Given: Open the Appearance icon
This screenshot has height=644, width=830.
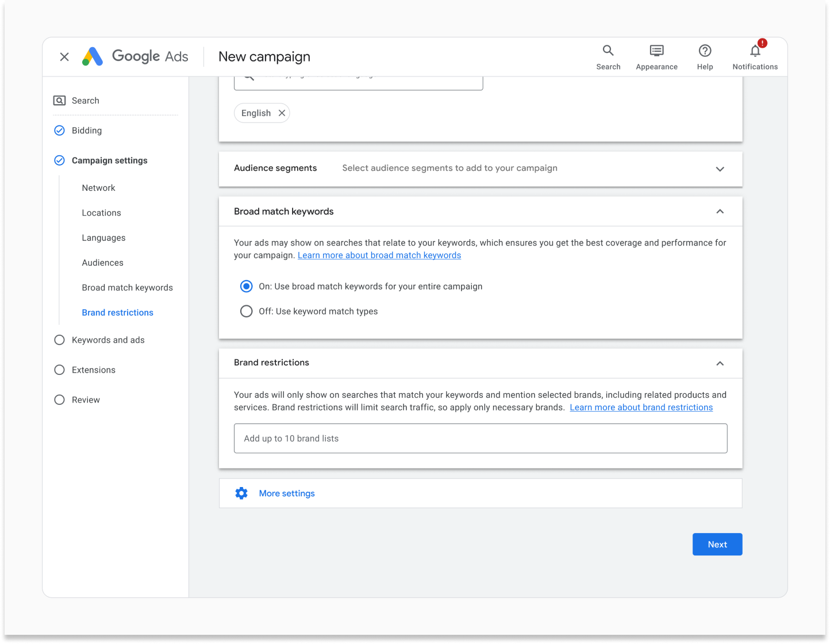Looking at the screenshot, I should pyautogui.click(x=656, y=51).
